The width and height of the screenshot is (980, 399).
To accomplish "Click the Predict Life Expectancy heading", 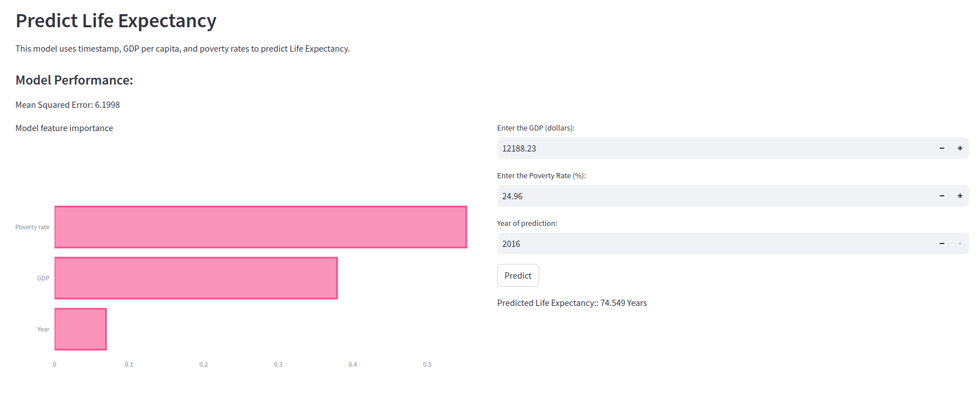I will click(x=116, y=20).
